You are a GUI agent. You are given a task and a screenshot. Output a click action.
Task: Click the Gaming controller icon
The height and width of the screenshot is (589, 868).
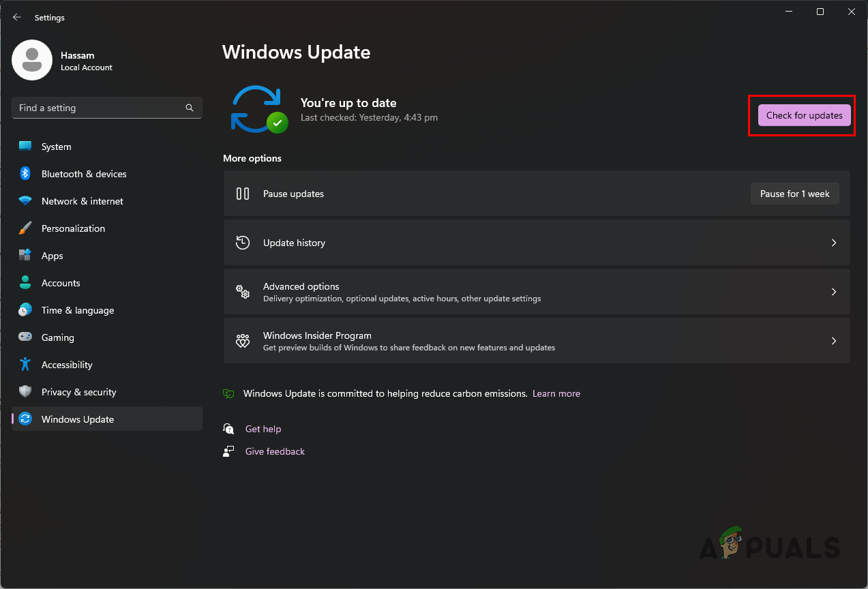[25, 337]
